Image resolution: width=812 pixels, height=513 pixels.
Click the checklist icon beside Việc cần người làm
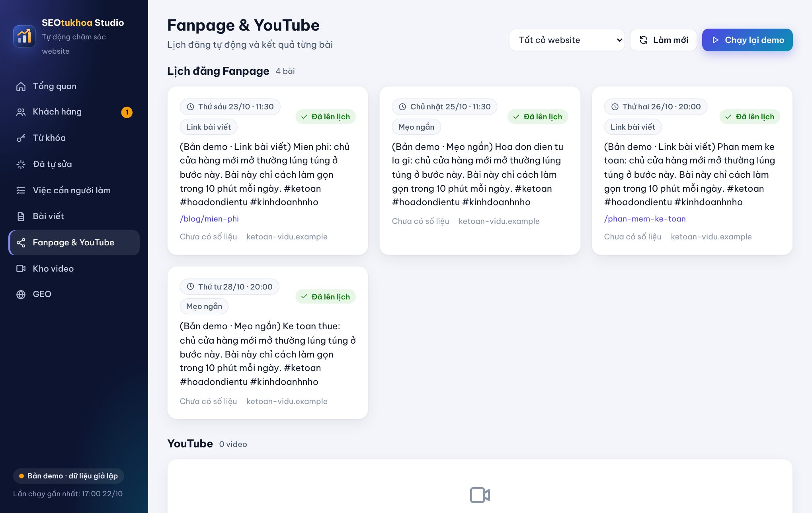(x=21, y=190)
